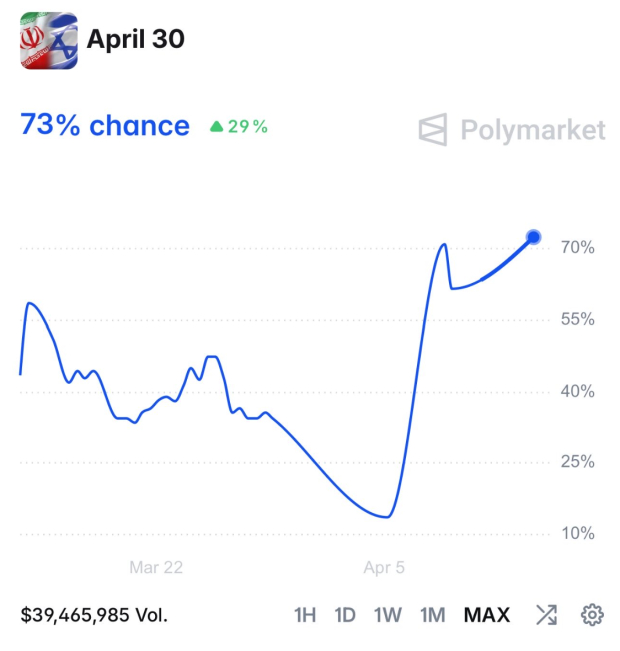
Task: Click the blue endpoint dot on chart
Action: click(x=533, y=237)
